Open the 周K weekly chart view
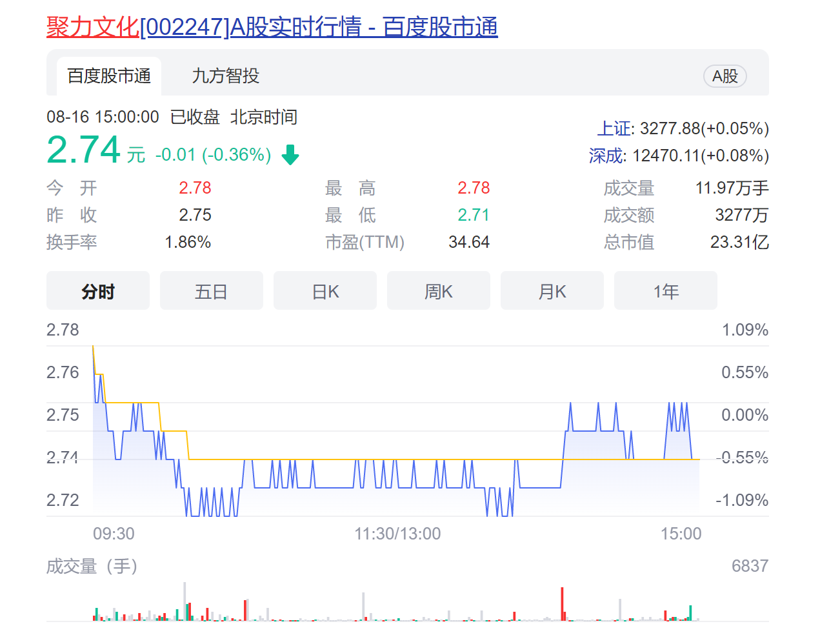840x635 pixels. (438, 290)
